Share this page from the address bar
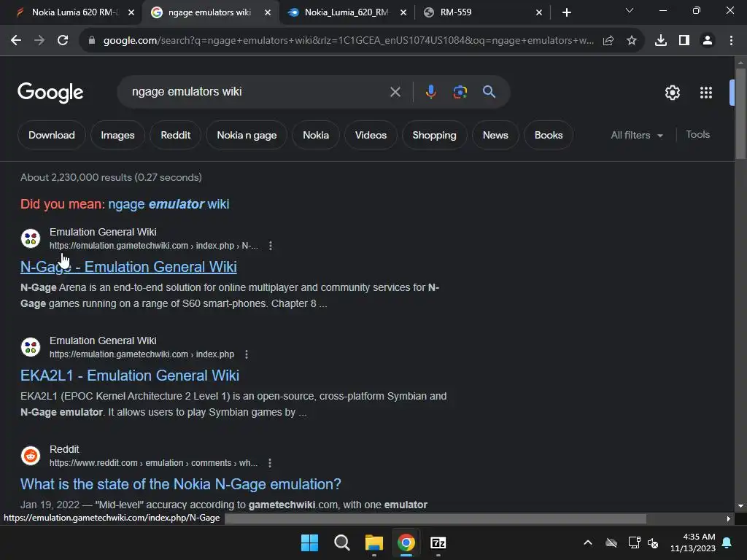747x560 pixels. [608, 41]
